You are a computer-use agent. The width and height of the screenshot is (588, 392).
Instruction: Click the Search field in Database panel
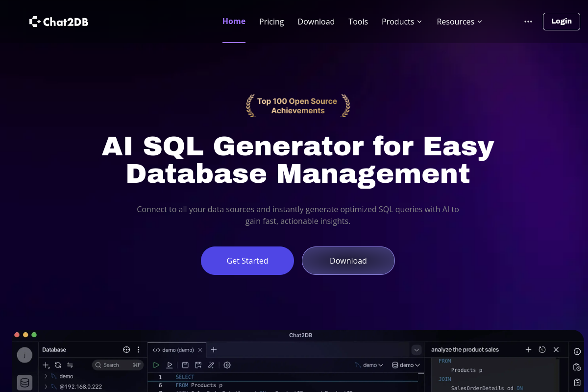(118, 365)
